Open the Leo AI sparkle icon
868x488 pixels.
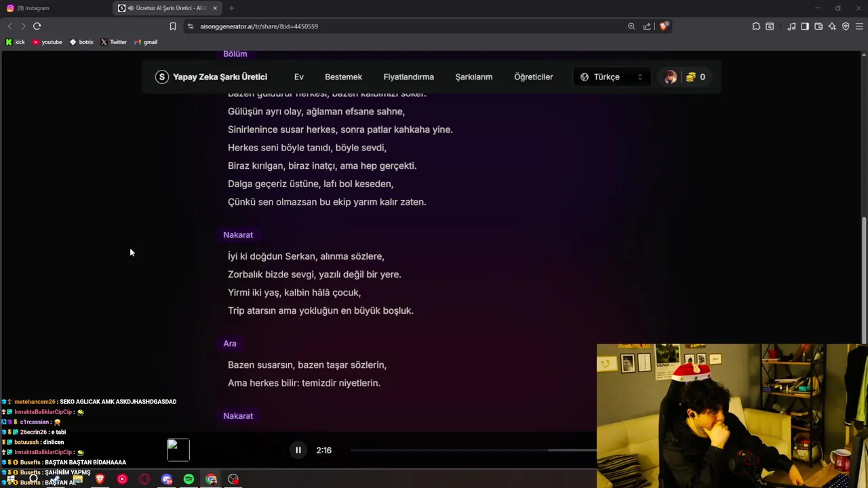pos(832,26)
